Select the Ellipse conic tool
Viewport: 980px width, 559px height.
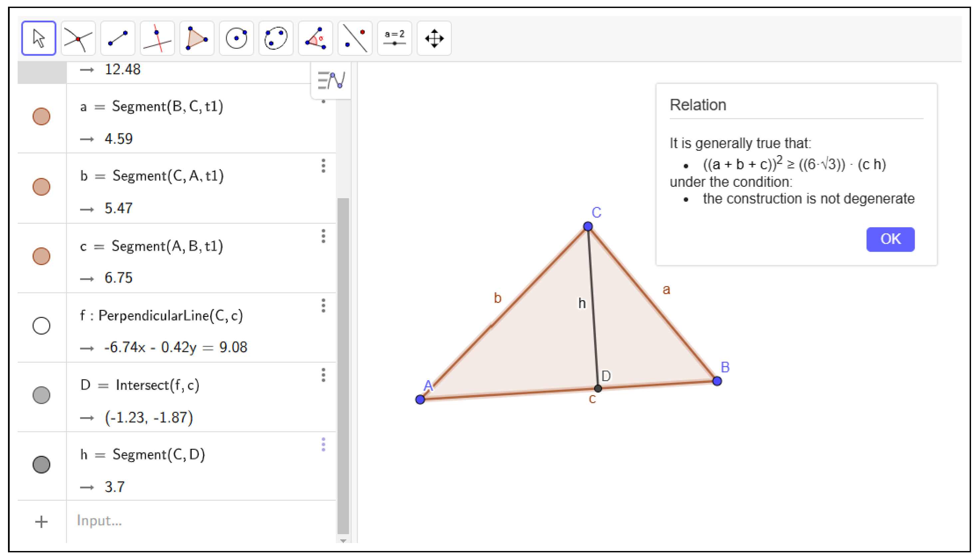pyautogui.click(x=276, y=38)
